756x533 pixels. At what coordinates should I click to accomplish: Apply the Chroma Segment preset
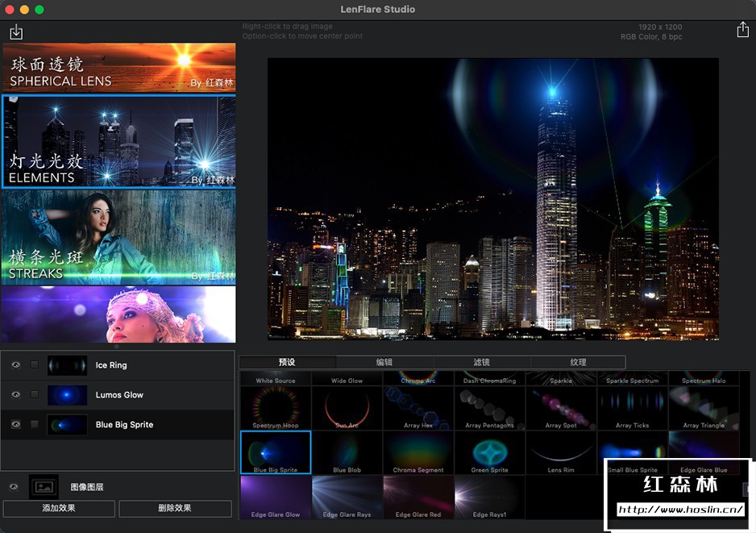pos(418,452)
